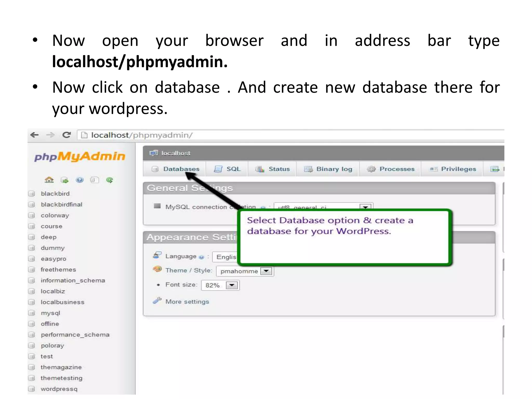This screenshot has width=532, height=399.
Task: Click the wrench icon beside More settings
Action: 157,301
